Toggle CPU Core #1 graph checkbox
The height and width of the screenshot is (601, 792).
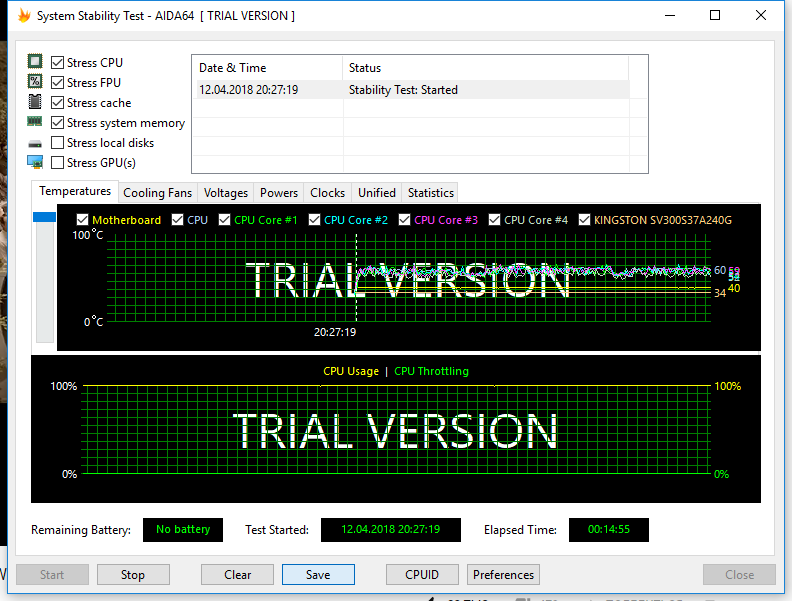click(x=224, y=220)
